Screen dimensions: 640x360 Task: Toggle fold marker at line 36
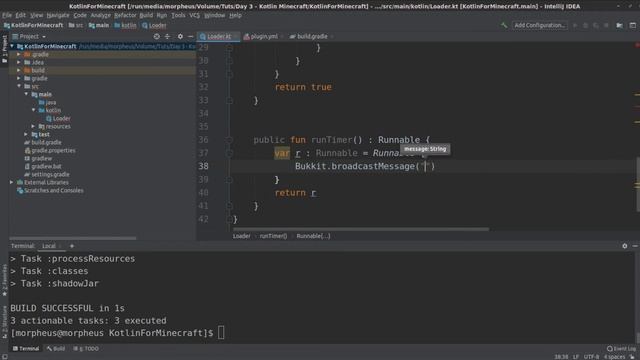[x=229, y=140]
